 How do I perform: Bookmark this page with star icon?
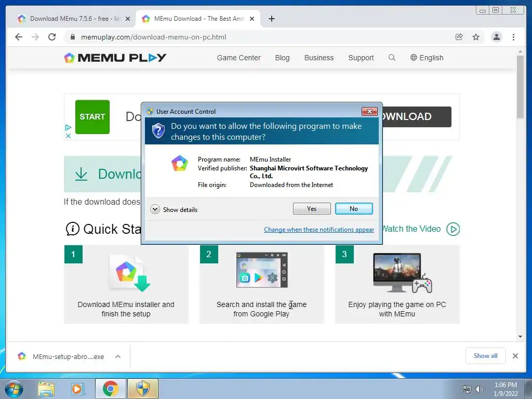click(476, 37)
